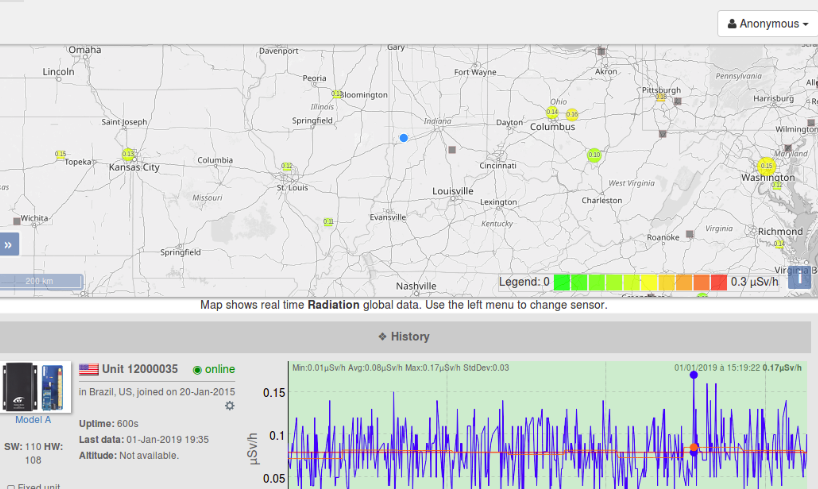Select the Bloomington sensor marker
The image size is (818, 489).
click(337, 94)
